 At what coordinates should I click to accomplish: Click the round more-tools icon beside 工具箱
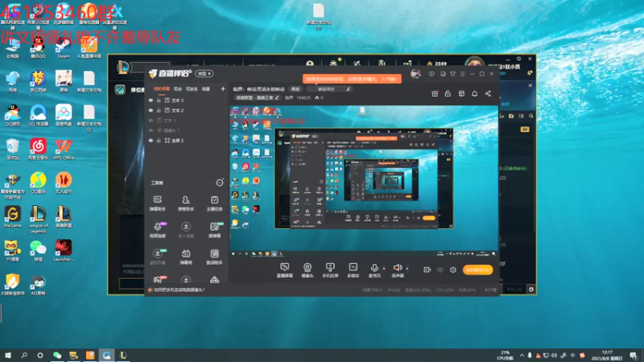220,183
